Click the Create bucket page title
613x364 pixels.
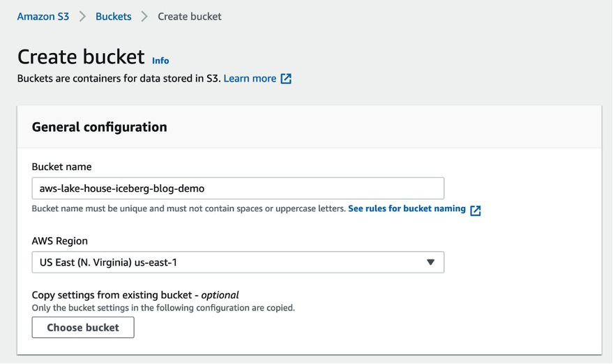point(81,56)
